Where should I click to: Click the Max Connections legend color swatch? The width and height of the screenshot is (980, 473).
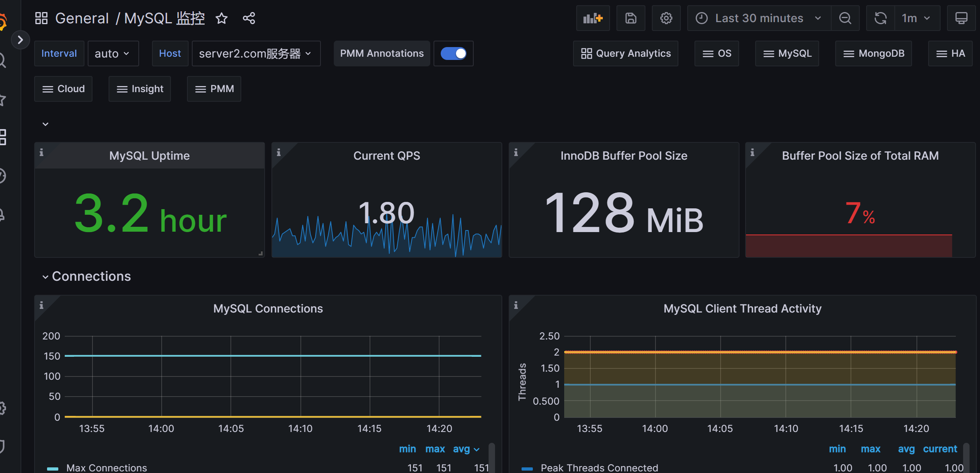click(53, 469)
